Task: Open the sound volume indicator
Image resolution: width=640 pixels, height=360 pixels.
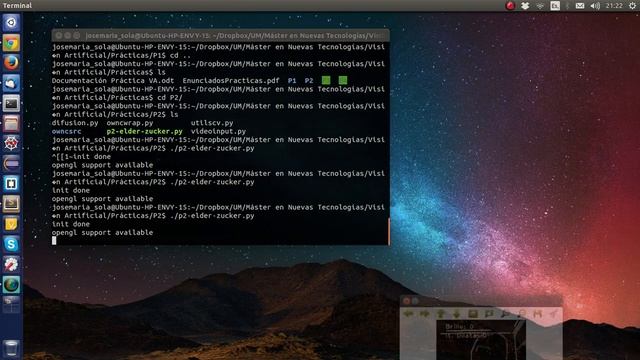Action: pyautogui.click(x=595, y=5)
